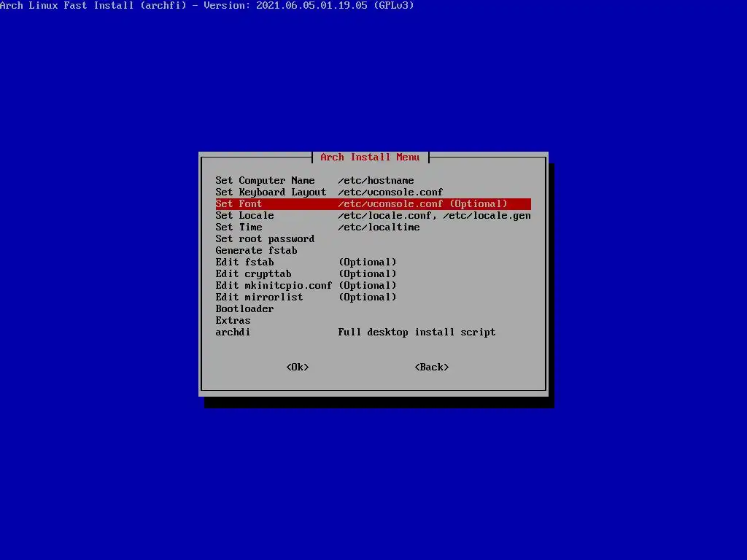
Task: Choose Set Keyboard Layout option
Action: 373,192
